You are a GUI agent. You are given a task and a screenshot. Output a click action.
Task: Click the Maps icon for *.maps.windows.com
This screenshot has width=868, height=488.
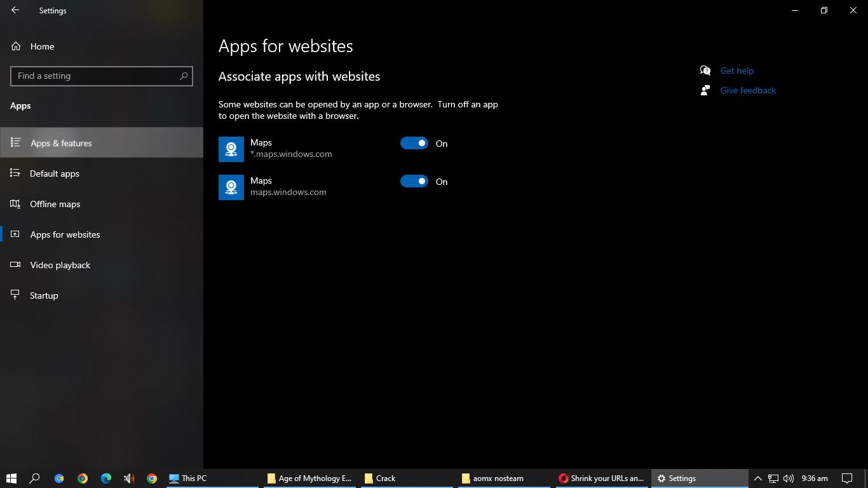(x=231, y=149)
